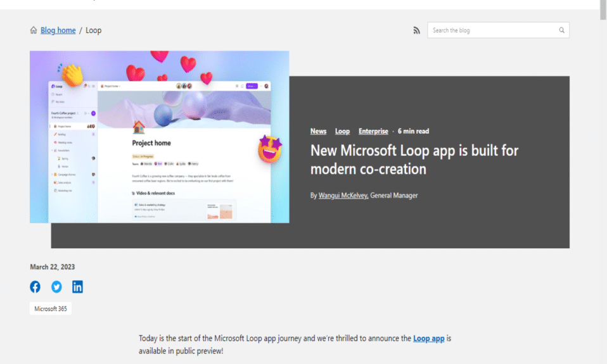The width and height of the screenshot is (607, 364).
Task: Click the Loop breadcrumb text
Action: [93, 30]
